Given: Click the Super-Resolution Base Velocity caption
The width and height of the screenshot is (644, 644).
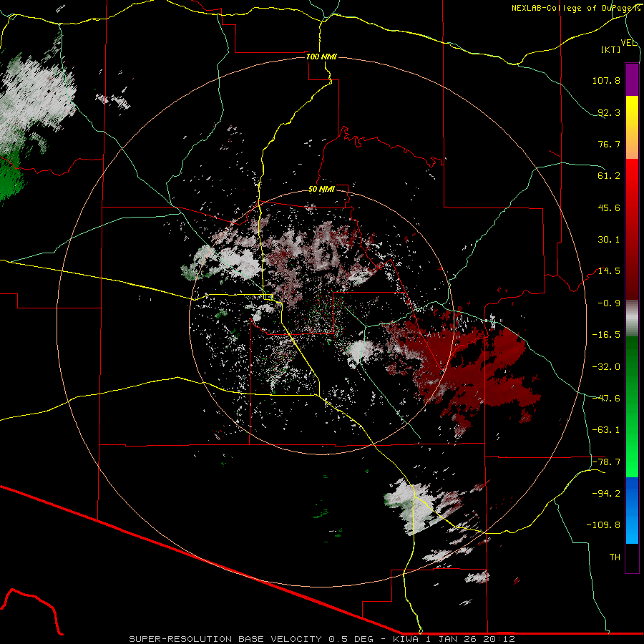Looking at the screenshot, I should [321, 639].
